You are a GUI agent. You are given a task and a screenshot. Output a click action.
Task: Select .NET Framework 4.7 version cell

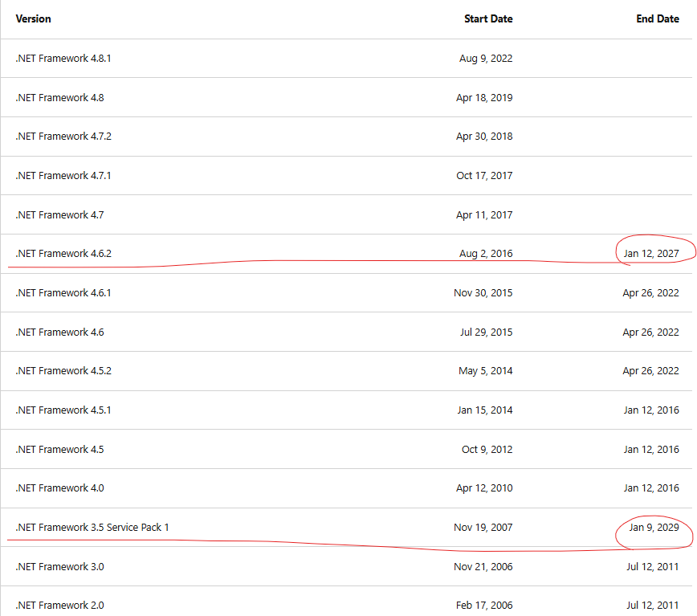(59, 214)
